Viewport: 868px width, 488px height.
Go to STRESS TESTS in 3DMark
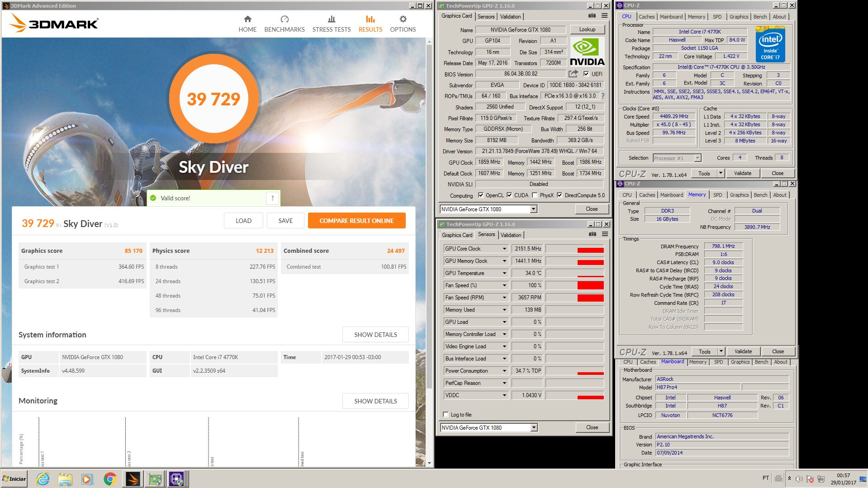[x=332, y=24]
